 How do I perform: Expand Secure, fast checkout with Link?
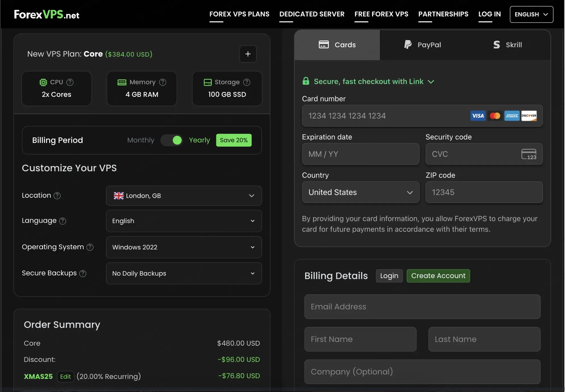point(369,82)
